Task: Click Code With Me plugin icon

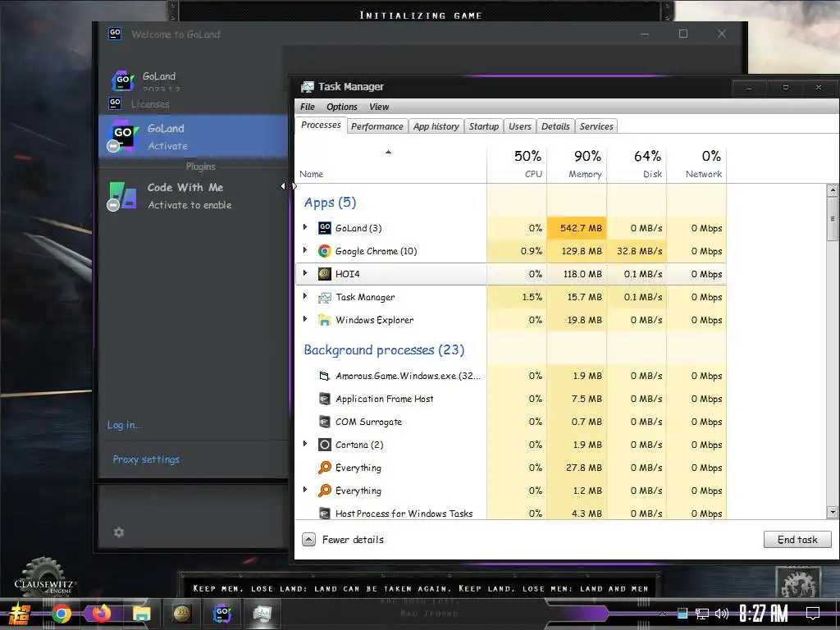Action: click(x=123, y=195)
